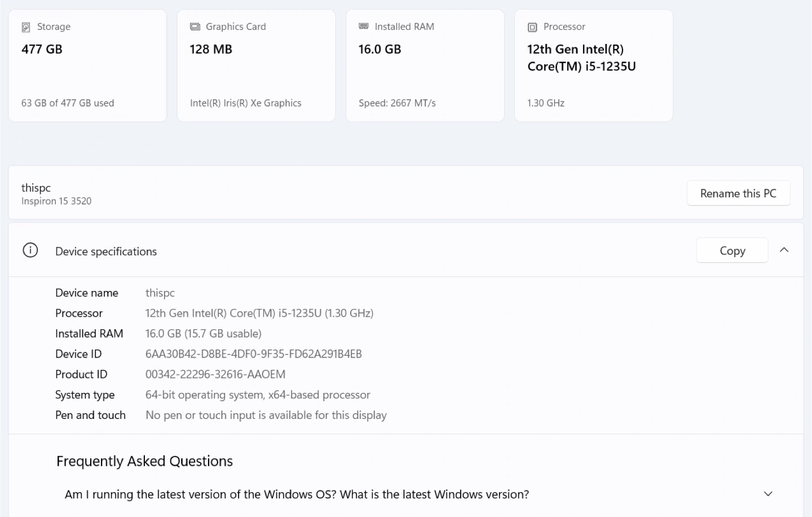Click the Device ID value text

pos(253,354)
